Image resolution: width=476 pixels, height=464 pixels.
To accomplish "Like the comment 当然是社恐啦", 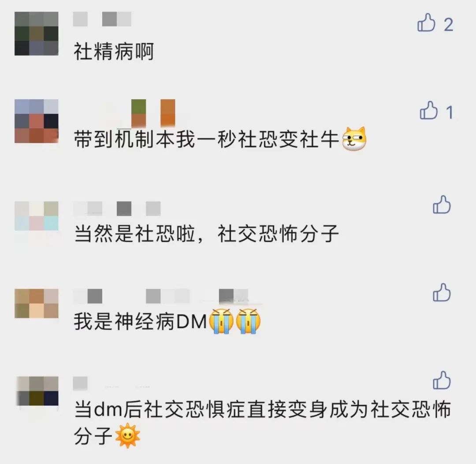I will (442, 204).
